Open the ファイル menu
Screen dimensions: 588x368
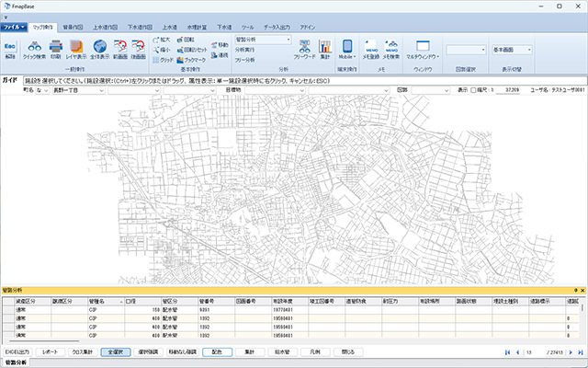(x=14, y=28)
